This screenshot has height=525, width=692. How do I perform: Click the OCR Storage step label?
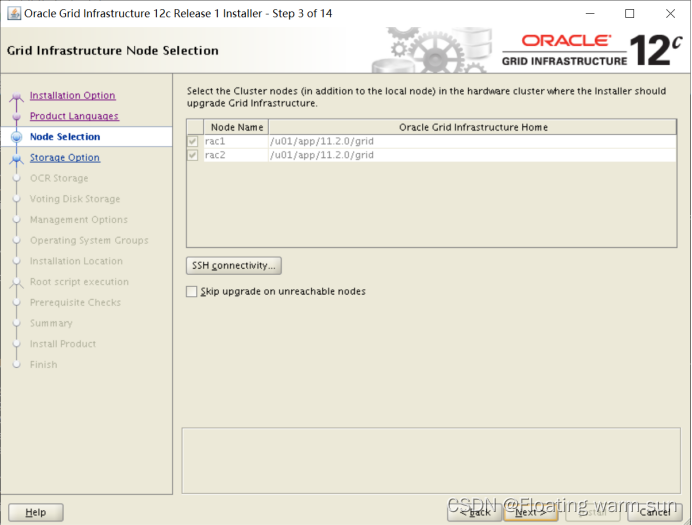click(59, 178)
